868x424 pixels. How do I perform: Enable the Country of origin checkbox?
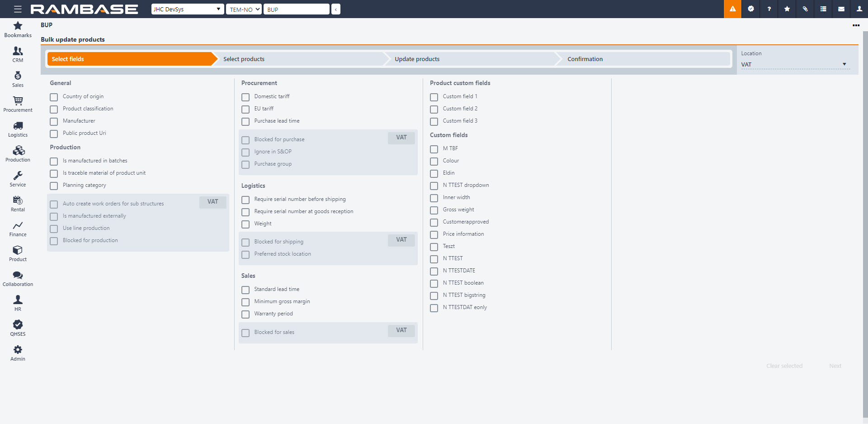54,97
